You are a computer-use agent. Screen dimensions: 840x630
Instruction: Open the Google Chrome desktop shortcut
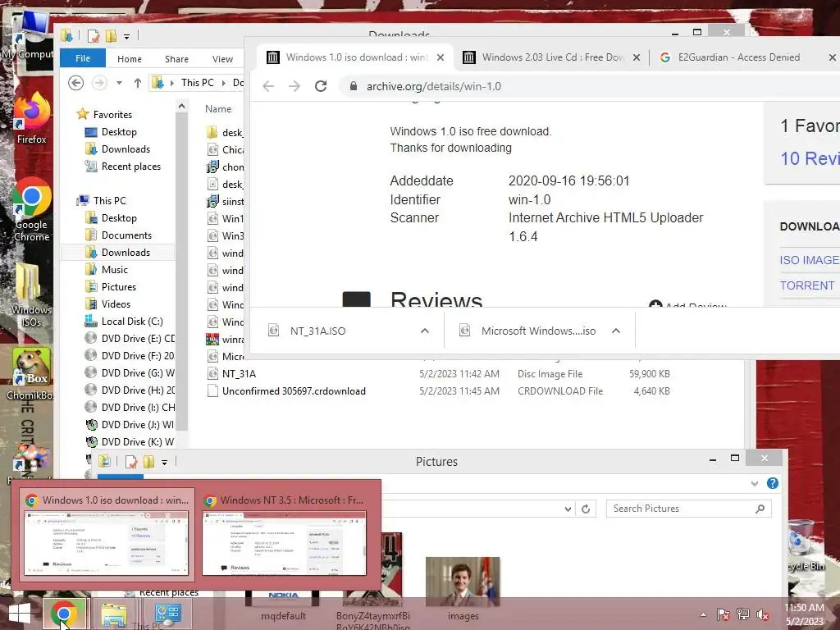click(x=32, y=210)
